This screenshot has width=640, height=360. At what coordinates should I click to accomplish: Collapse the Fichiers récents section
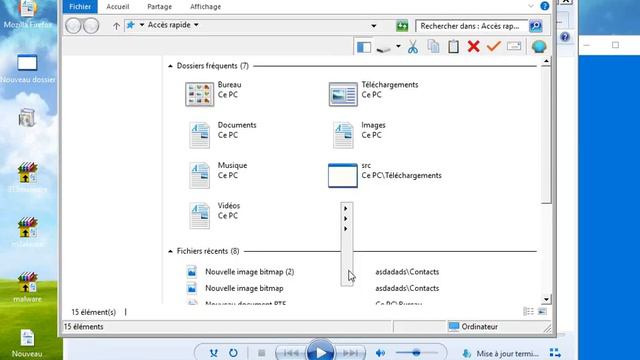pyautogui.click(x=170, y=251)
